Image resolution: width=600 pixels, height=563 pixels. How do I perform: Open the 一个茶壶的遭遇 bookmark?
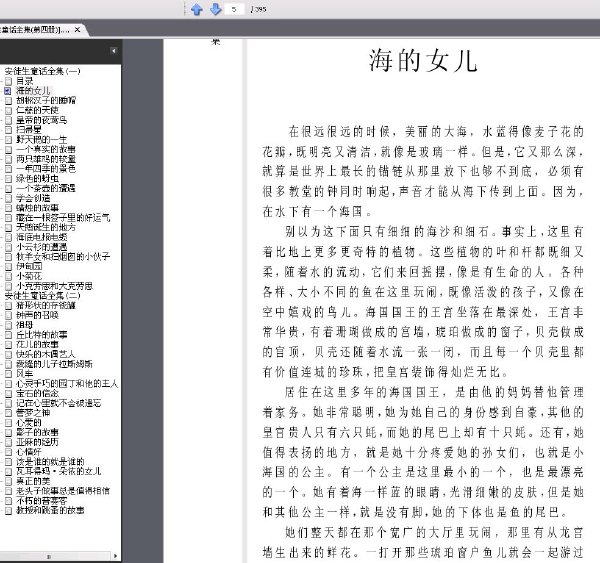pyautogui.click(x=46, y=188)
